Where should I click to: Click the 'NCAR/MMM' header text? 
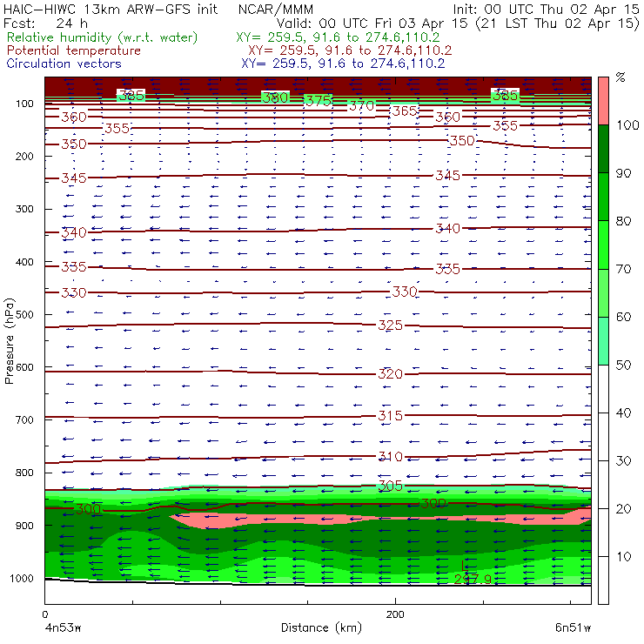pyautogui.click(x=276, y=10)
